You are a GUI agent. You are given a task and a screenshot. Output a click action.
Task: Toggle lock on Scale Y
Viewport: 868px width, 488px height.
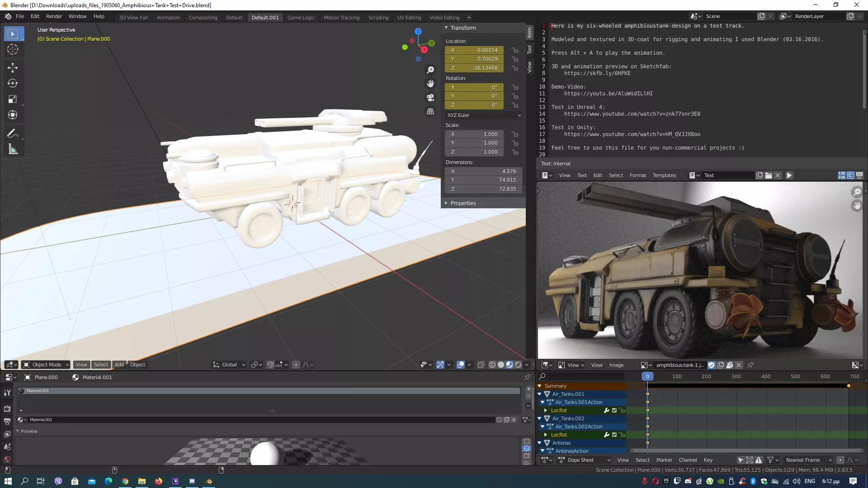515,143
